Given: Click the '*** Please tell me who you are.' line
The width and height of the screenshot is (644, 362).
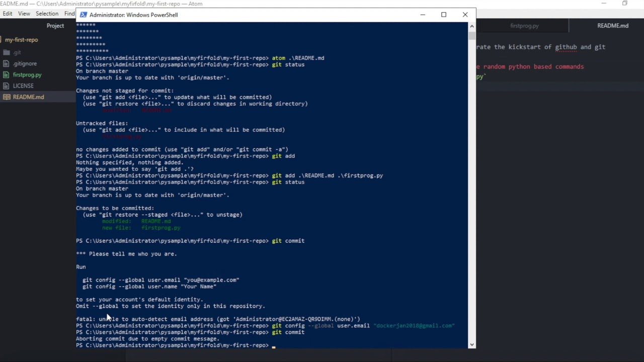Looking at the screenshot, I should [126, 254].
